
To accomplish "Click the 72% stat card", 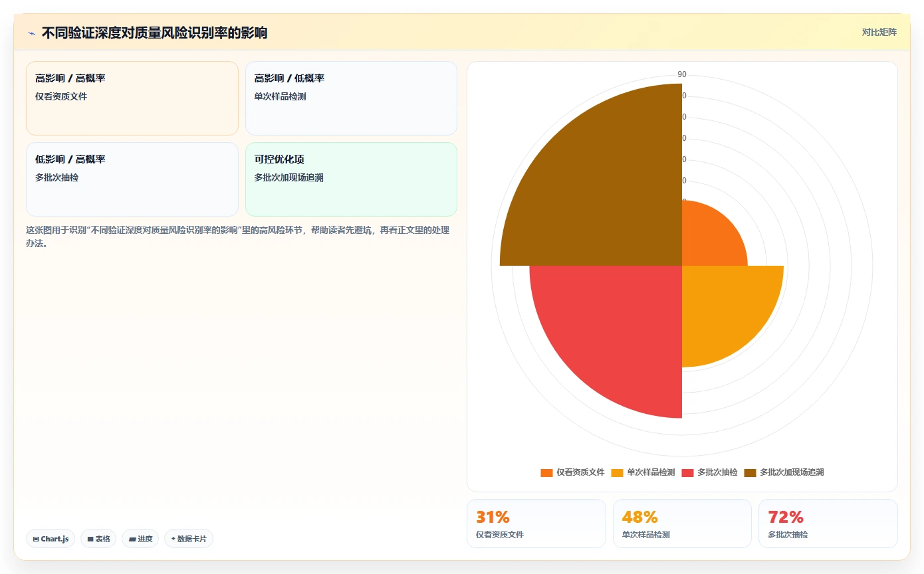I will coord(828,524).
